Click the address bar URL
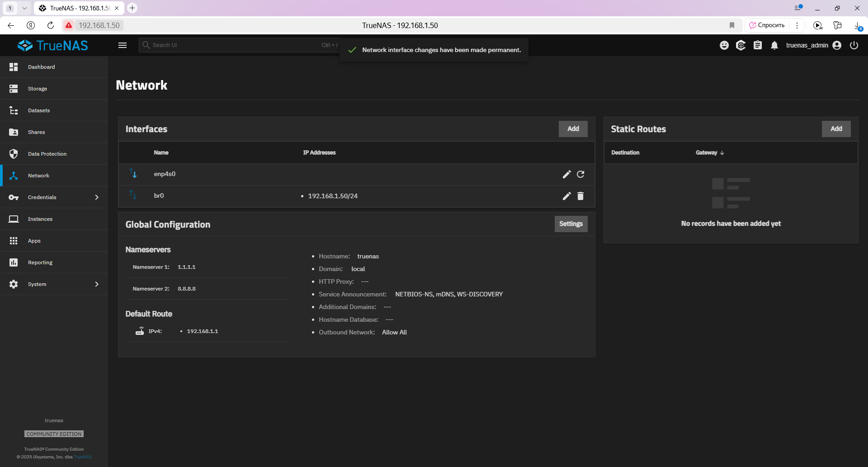This screenshot has width=868, height=467. coord(99,25)
